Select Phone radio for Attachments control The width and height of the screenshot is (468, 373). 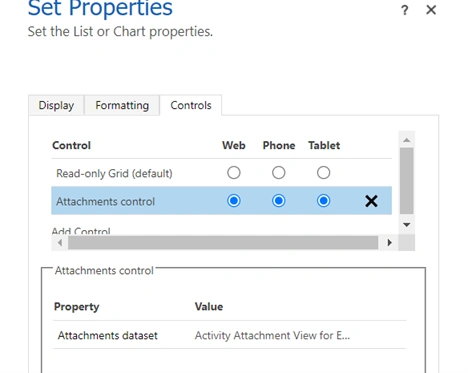click(279, 201)
